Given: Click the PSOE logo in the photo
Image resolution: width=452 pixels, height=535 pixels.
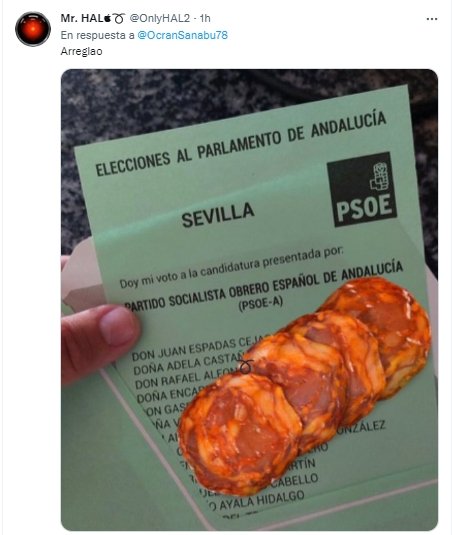Looking at the screenshot, I should point(362,189).
